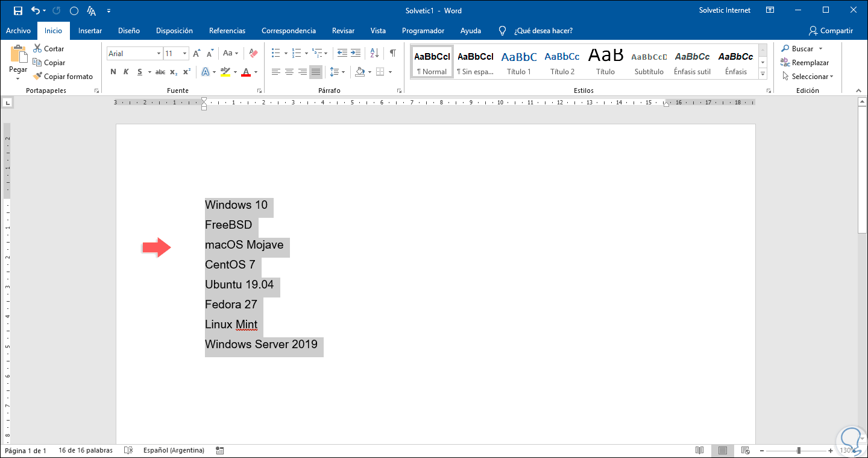The height and width of the screenshot is (458, 868).
Task: Apply text effects with the outlined A icon
Action: 205,72
